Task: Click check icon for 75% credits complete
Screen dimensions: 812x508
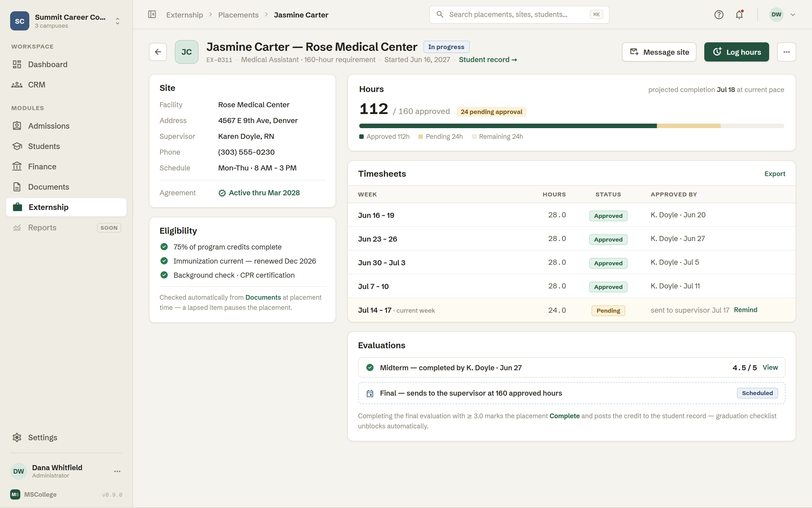Action: 164,247
